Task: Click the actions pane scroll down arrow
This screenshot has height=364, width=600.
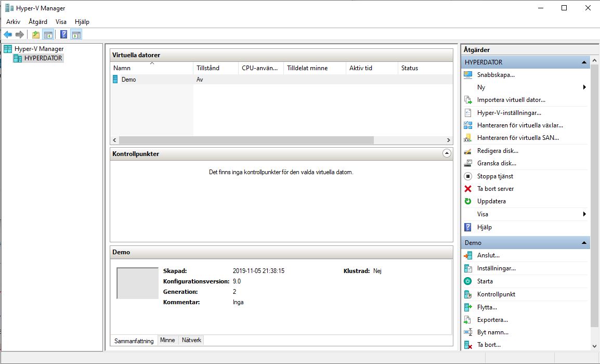Action: (594, 346)
